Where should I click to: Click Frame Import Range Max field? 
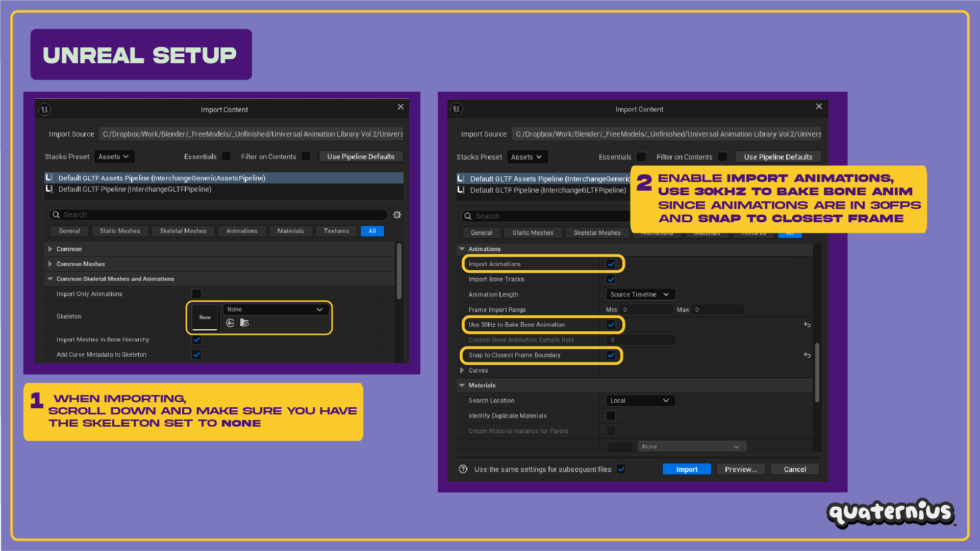[x=718, y=309]
